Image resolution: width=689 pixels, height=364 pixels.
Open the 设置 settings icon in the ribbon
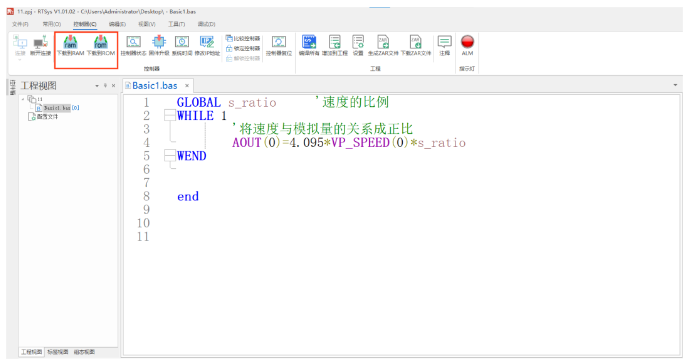click(x=358, y=46)
